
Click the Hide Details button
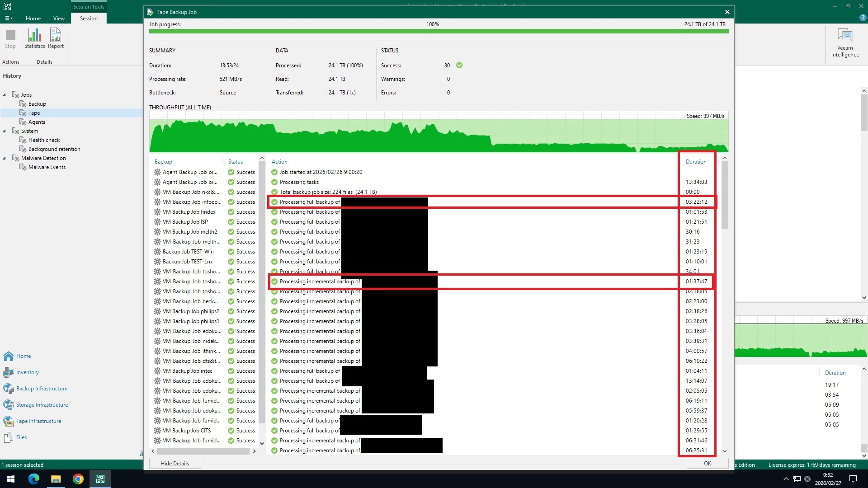[x=175, y=463]
